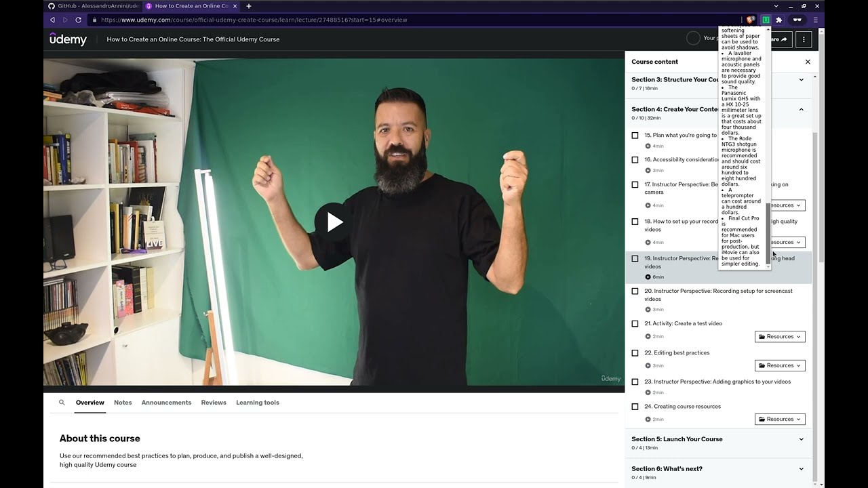Open the Resources dropdown for Editing best practices
Image resolution: width=868 pixels, height=488 pixels.
779,365
